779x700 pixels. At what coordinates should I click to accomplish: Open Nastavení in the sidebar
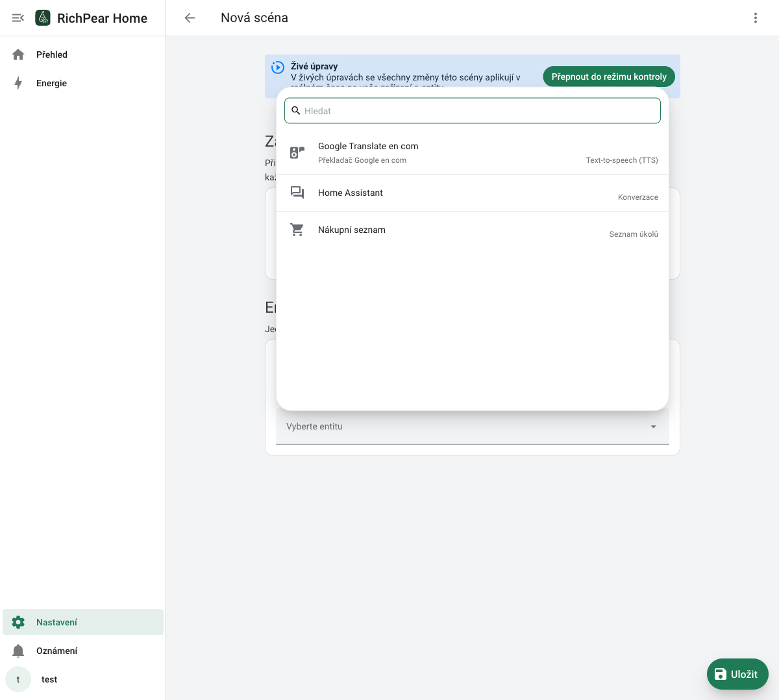click(83, 622)
